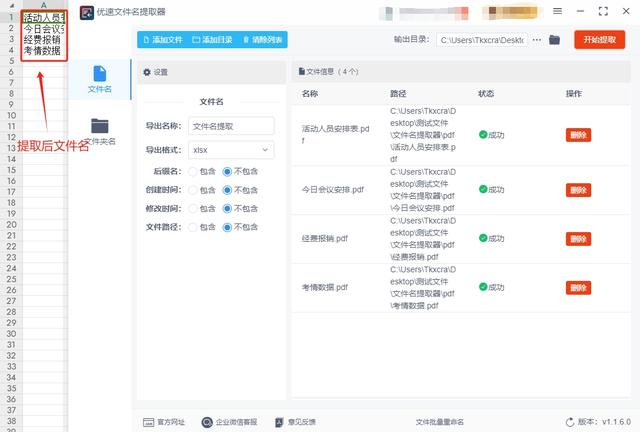Click the 文件信息 file icon header
640x432 pixels.
(302, 71)
